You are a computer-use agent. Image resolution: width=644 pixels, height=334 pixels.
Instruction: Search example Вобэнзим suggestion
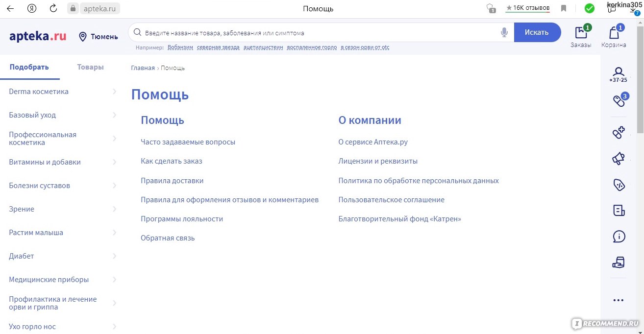pyautogui.click(x=180, y=48)
